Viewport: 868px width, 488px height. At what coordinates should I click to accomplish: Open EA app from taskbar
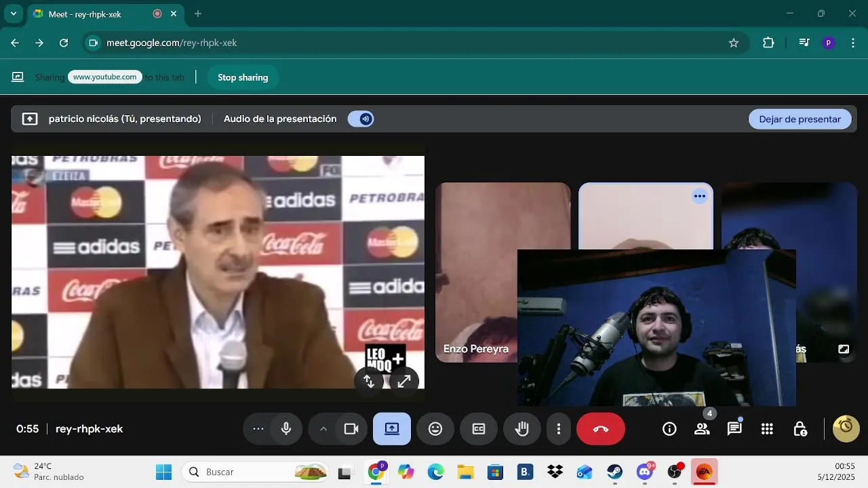[x=705, y=472]
